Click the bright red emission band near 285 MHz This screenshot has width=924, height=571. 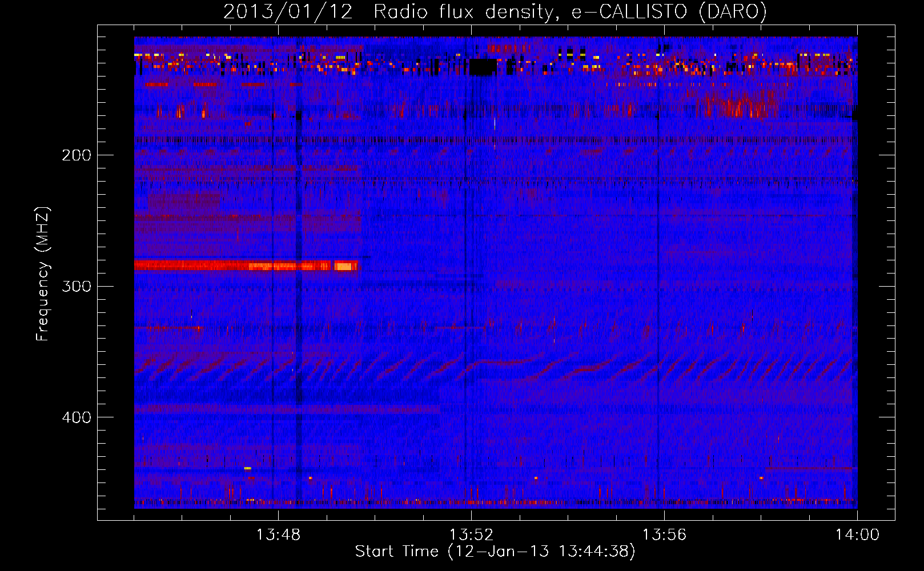click(246, 265)
